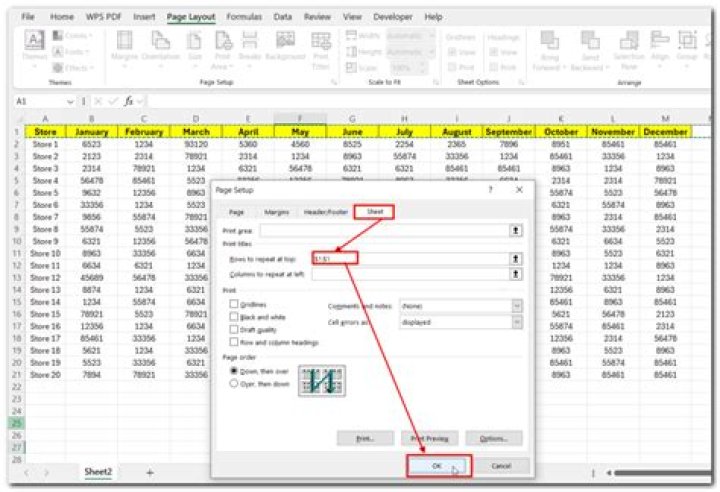Click the Print Preview button
Screen dimensions: 720x492
[x=429, y=438]
